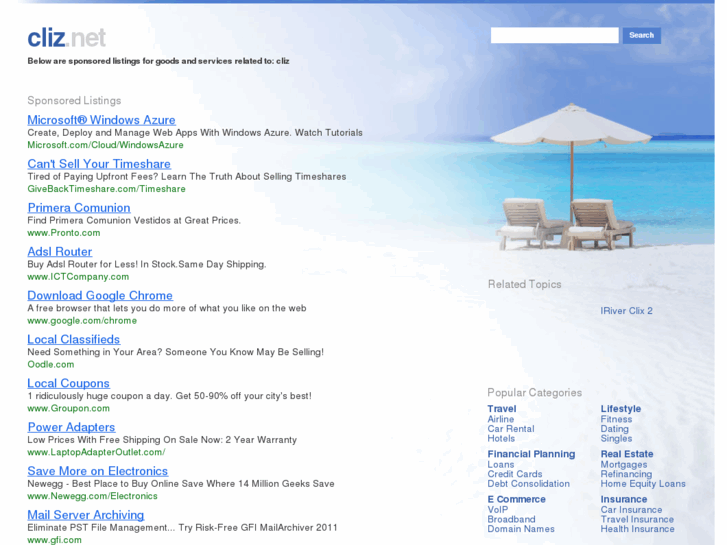727x545 pixels.
Task: Visit the www.google.com/chrome green URL
Action: [82, 321]
